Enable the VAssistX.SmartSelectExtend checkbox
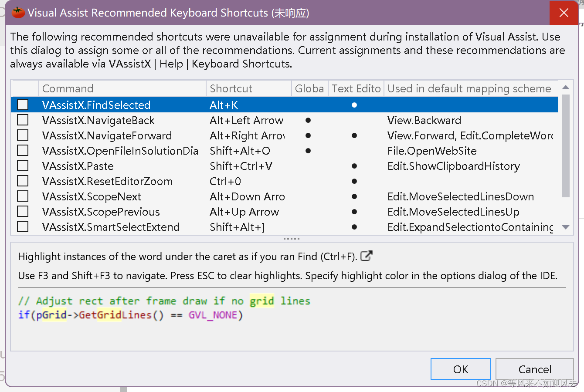The height and width of the screenshot is (392, 584). (x=23, y=226)
